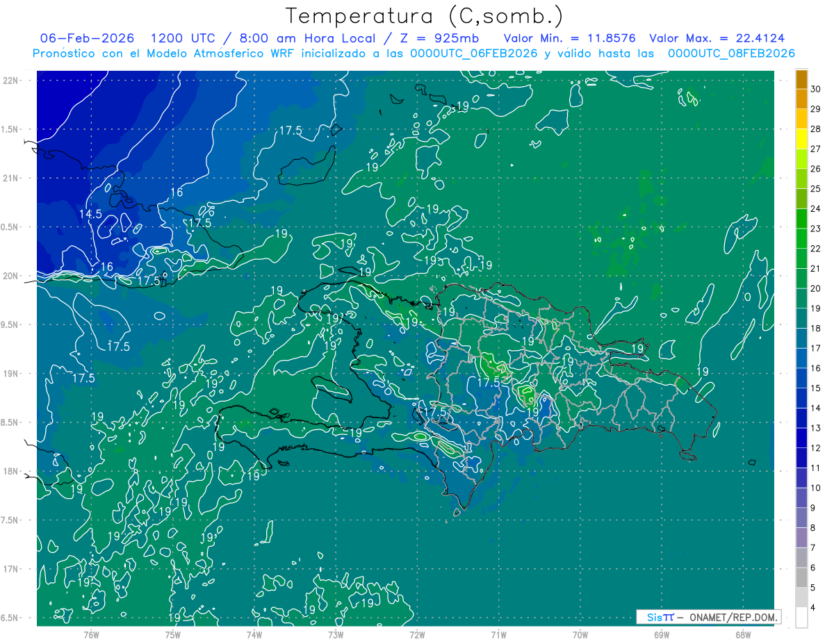The height and width of the screenshot is (644, 834).
Task: Click the '68W' longitude axis label
Action: [x=743, y=634]
